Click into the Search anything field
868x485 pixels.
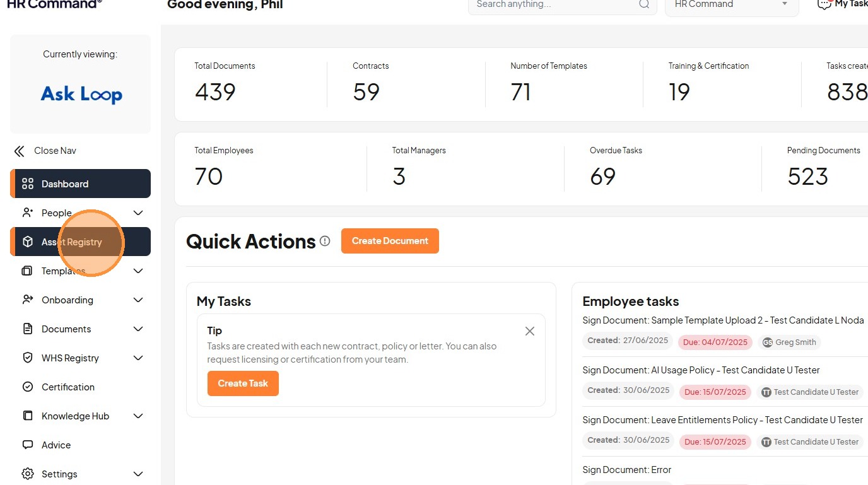[552, 4]
